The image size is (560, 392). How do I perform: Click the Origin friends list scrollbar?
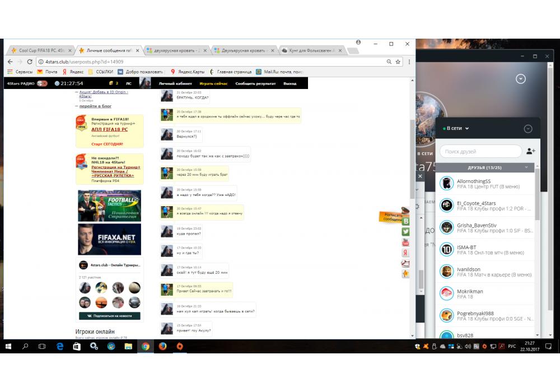pos(538,194)
